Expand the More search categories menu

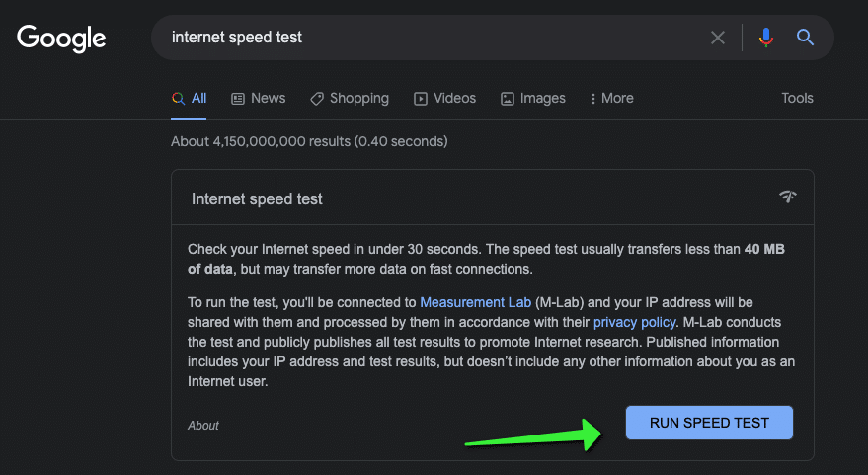[611, 99]
